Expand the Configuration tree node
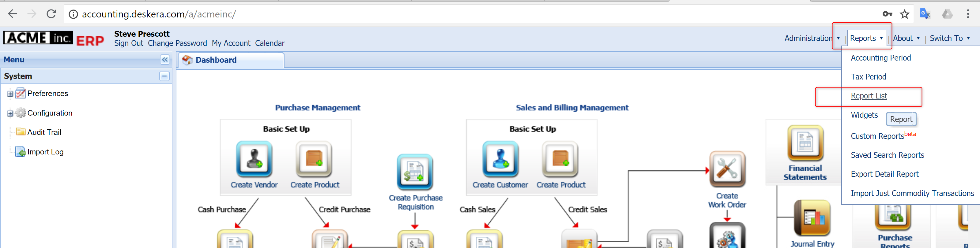The image size is (980, 248). coord(10,113)
